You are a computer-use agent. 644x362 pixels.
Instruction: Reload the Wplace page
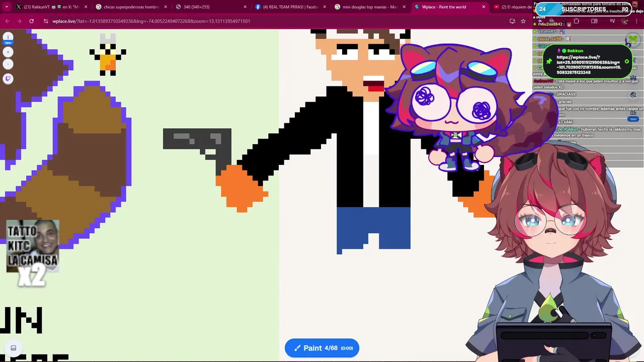click(31, 21)
